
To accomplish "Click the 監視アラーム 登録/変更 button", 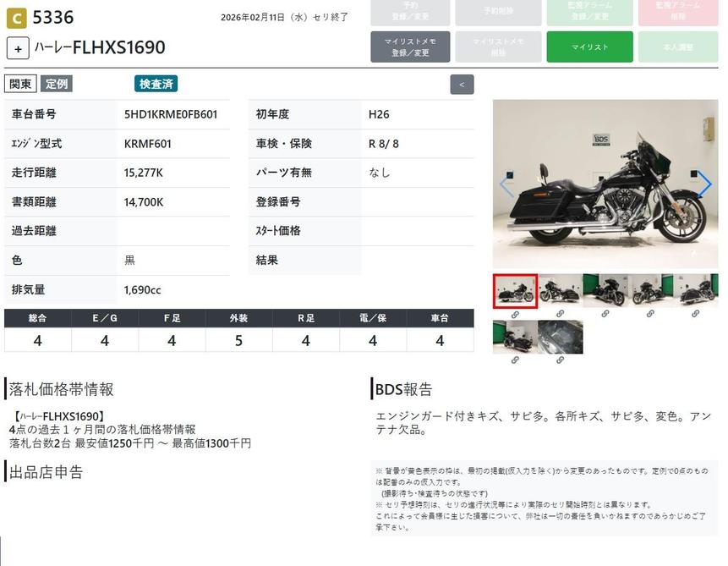I will click(x=589, y=12).
